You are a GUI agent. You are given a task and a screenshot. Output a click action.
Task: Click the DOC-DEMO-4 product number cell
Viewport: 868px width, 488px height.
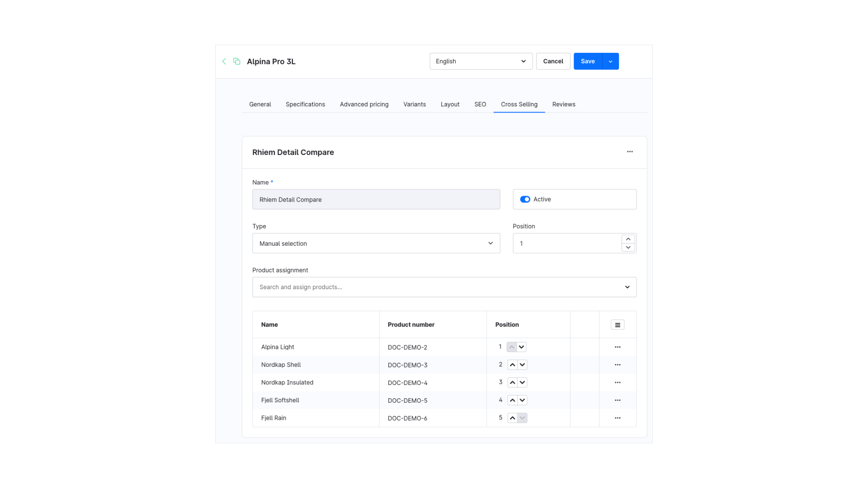point(433,383)
